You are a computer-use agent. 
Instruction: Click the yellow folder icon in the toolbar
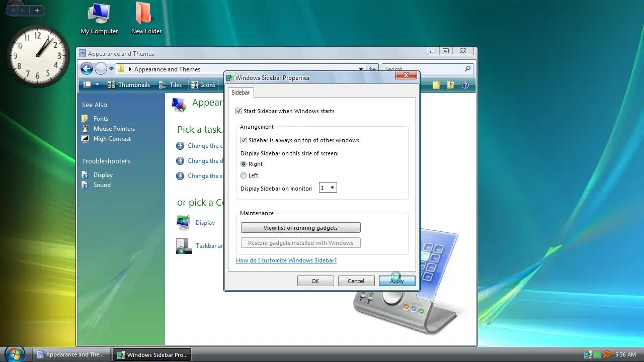click(x=436, y=85)
